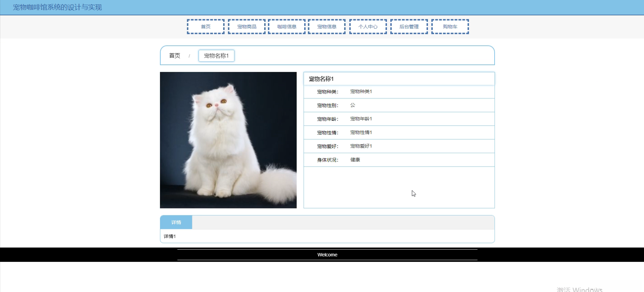
Task: Visit 个人中心 in the top navigation
Action: point(368,26)
